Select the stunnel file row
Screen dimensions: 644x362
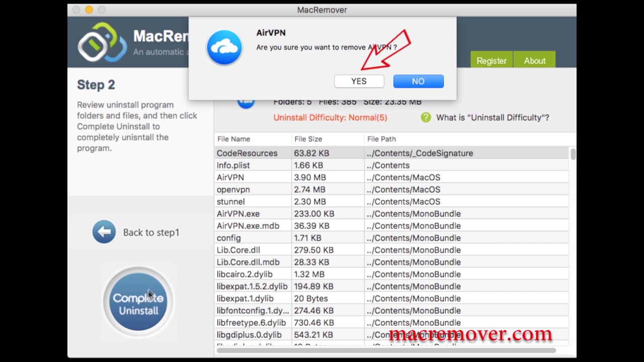tap(391, 202)
